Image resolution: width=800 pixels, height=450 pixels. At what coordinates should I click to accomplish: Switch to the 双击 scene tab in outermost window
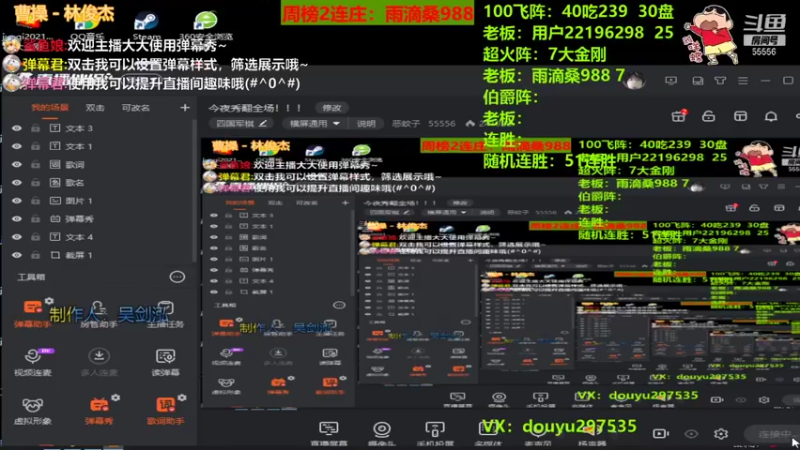95,108
